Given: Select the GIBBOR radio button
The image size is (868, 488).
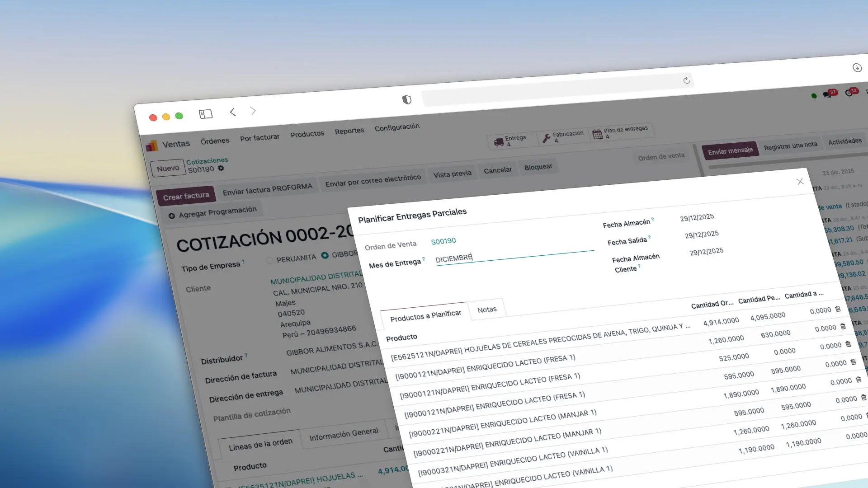Looking at the screenshot, I should click(x=325, y=255).
